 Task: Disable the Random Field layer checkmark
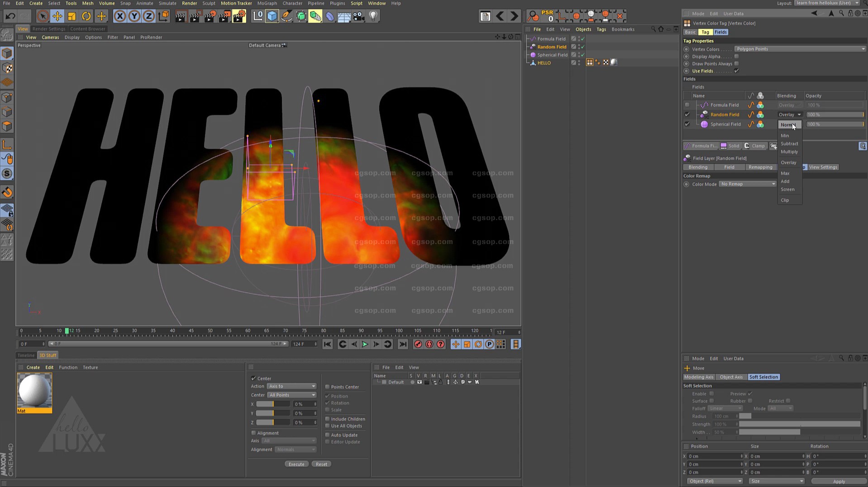[687, 114]
